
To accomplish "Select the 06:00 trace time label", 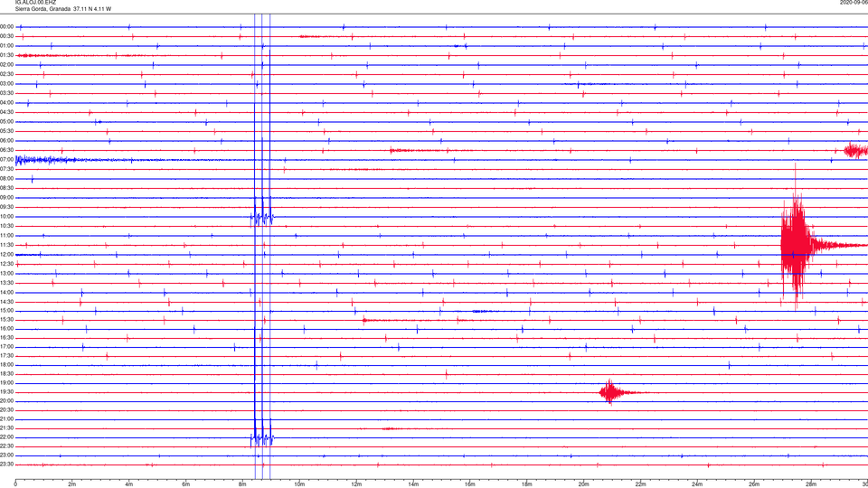I will [x=6, y=141].
